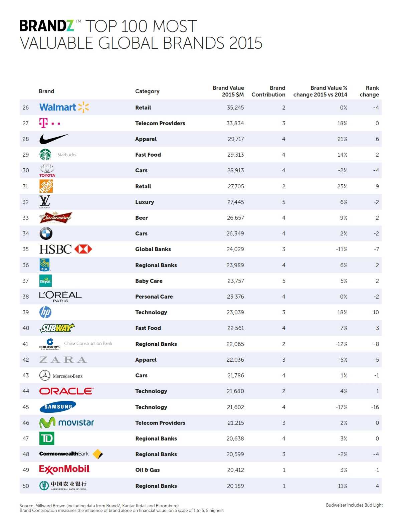Select the Samsung oval logo

[58, 407]
